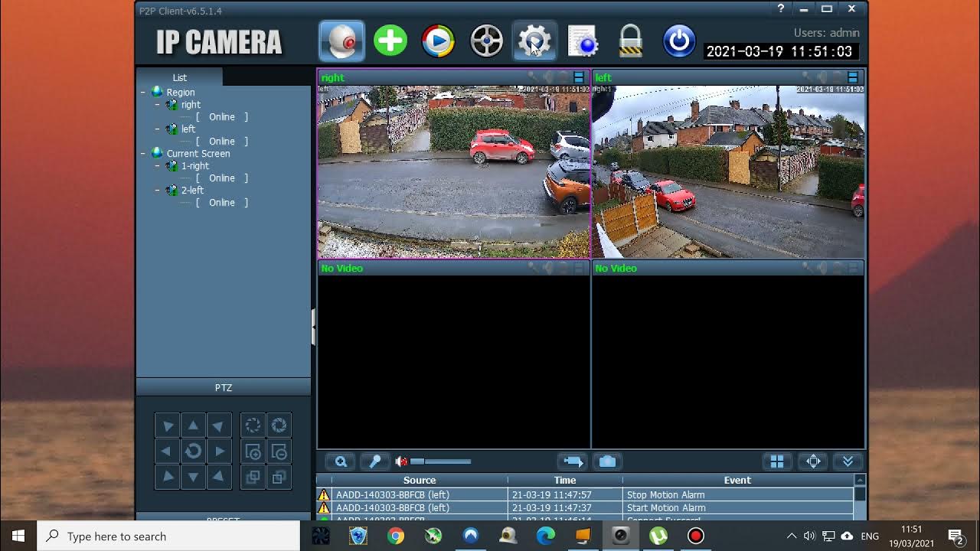Viewport: 980px width, 551px height.
Task: Click the blue power logout icon
Action: 679,41
